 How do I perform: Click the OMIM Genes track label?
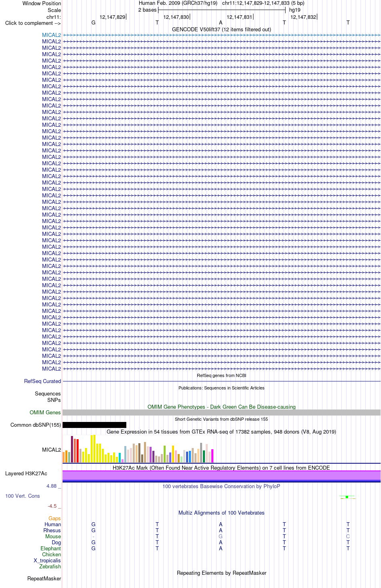pos(45,412)
